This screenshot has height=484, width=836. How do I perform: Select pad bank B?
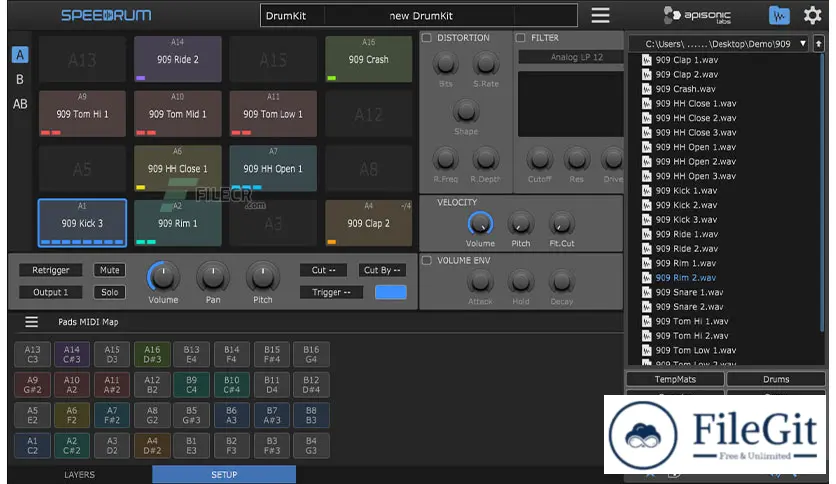(x=20, y=79)
